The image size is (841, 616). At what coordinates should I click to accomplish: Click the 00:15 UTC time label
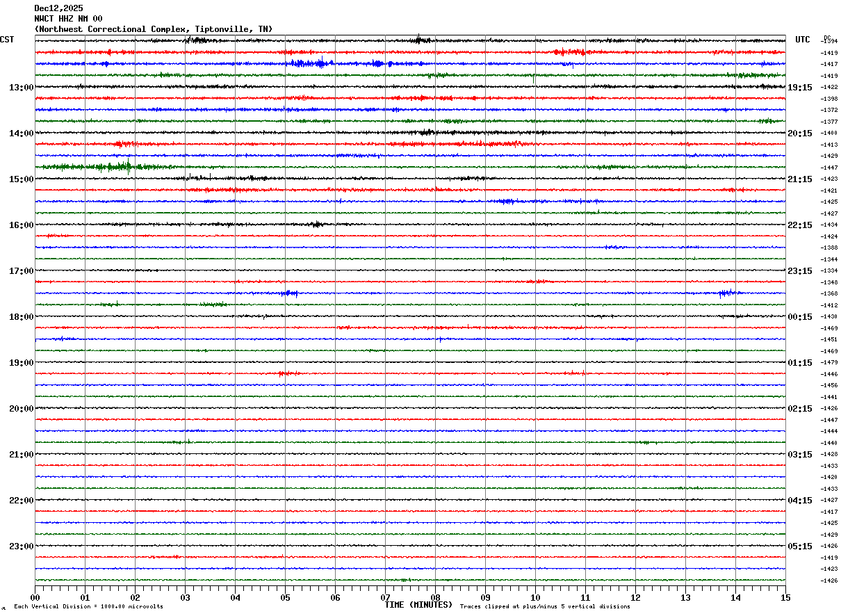[x=800, y=316]
